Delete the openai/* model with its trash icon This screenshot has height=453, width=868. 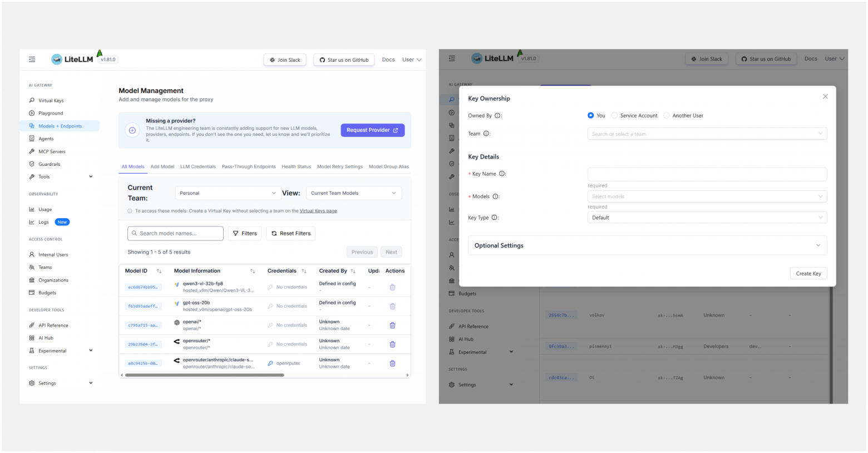392,325
